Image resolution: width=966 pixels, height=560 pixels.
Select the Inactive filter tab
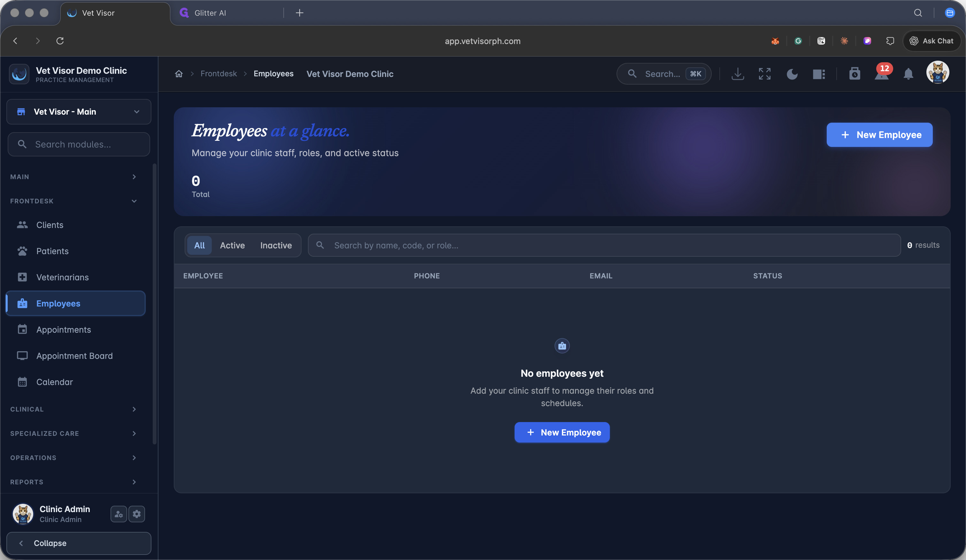click(276, 245)
